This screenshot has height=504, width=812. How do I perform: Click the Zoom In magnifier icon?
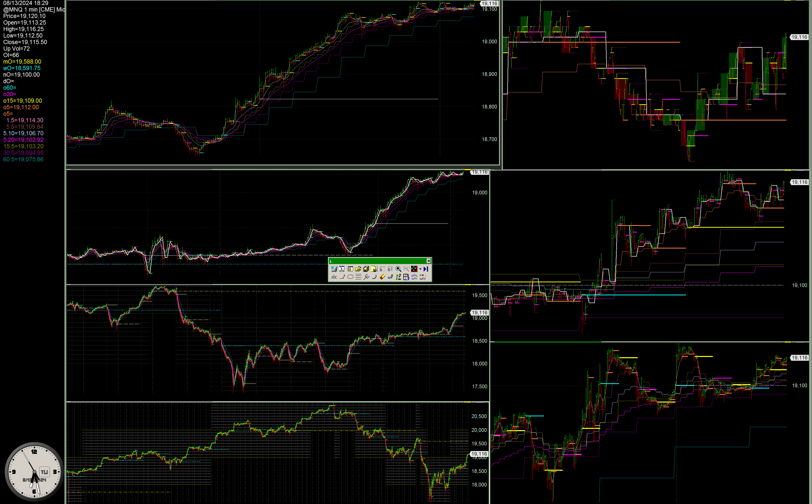point(398,269)
